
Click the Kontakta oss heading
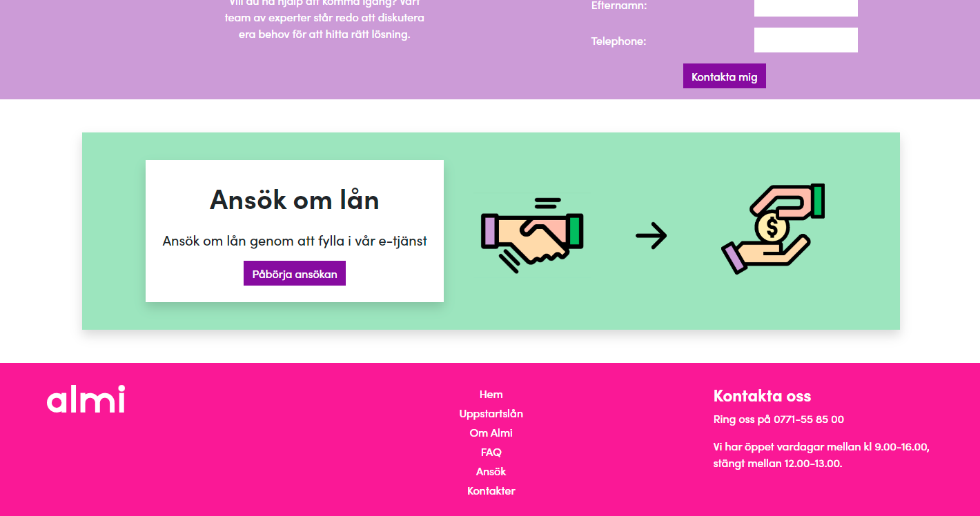(x=762, y=396)
